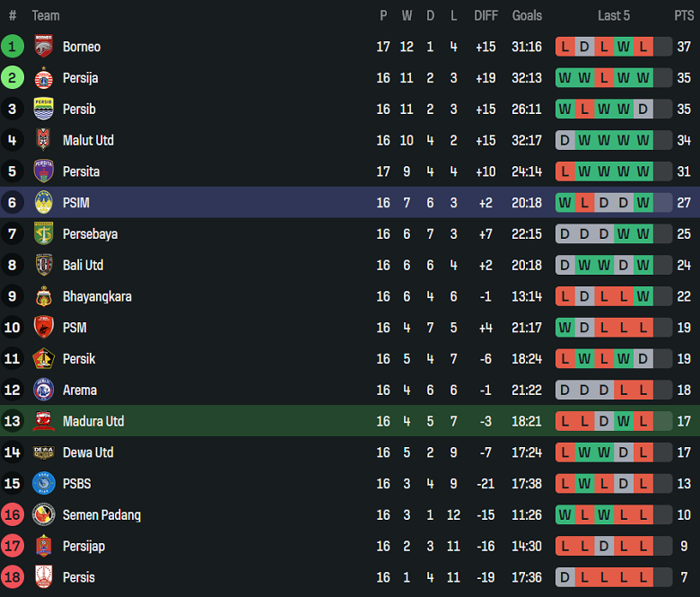Viewport: 700px width, 597px height.
Task: Open the Persib crest icon
Action: (43, 110)
